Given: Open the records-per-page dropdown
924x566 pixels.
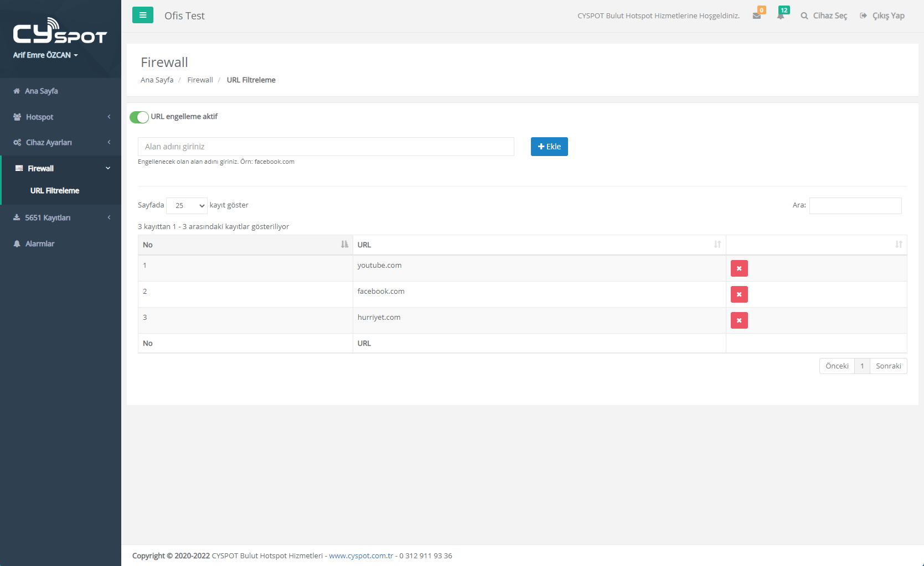Looking at the screenshot, I should click(187, 205).
